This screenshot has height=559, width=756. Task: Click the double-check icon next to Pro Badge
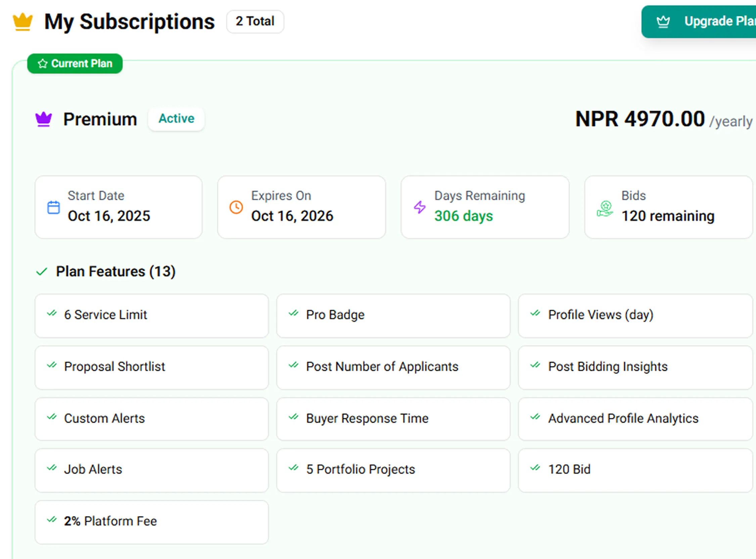point(293,314)
